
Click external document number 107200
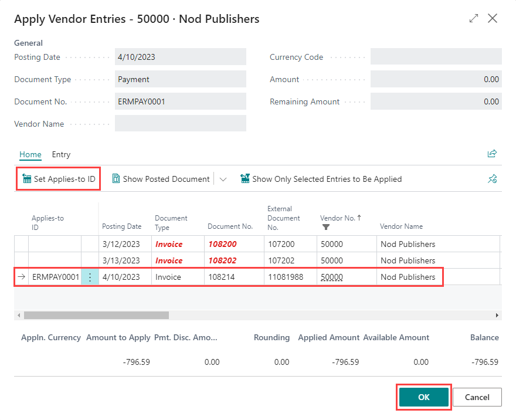click(x=290, y=244)
